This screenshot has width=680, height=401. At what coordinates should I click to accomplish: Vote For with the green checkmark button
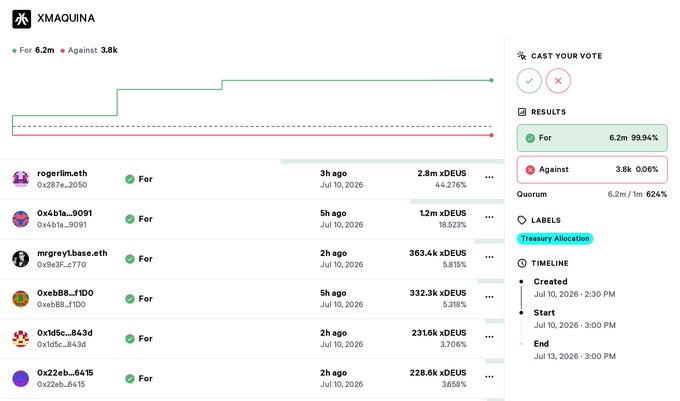(x=529, y=81)
